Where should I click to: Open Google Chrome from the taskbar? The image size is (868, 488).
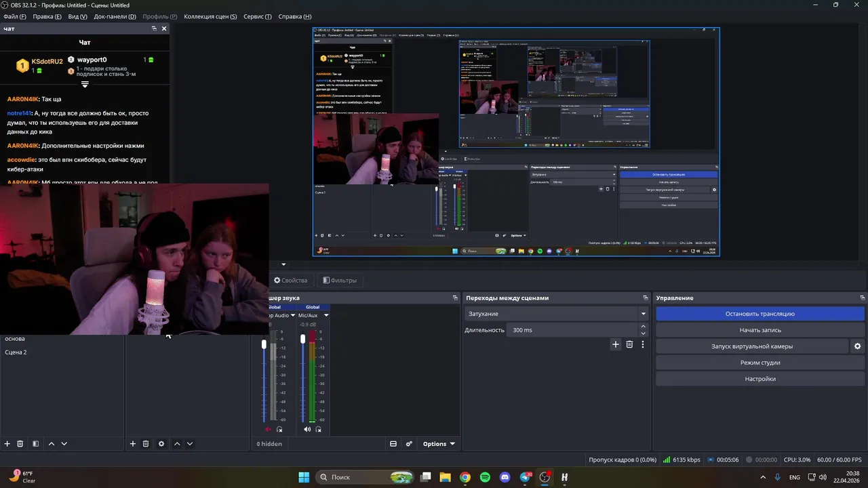(465, 477)
